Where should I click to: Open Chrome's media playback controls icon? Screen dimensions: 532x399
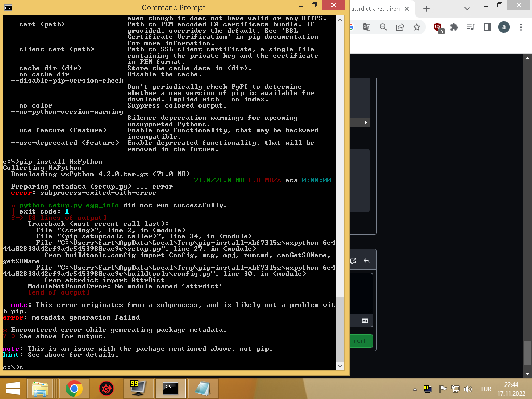470,27
